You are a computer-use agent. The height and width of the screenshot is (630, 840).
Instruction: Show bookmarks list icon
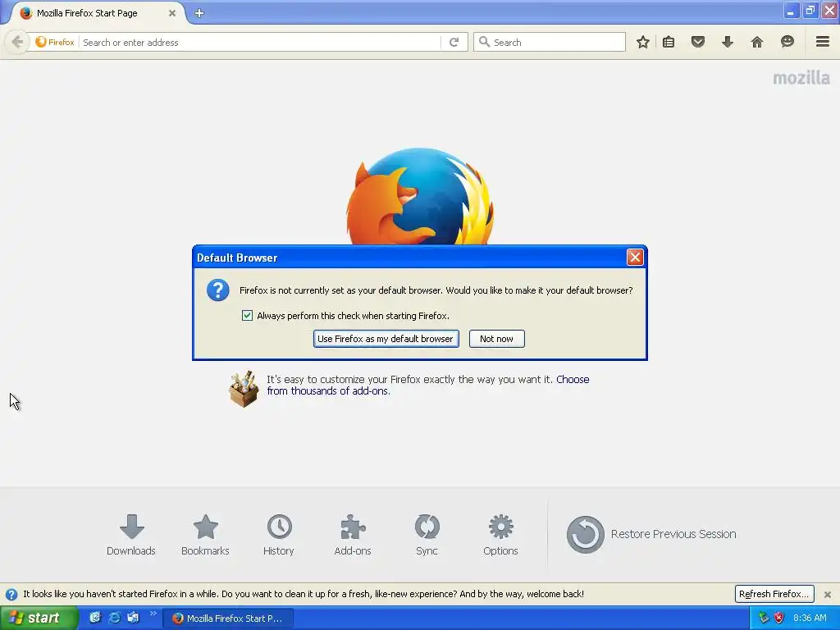[x=669, y=42]
